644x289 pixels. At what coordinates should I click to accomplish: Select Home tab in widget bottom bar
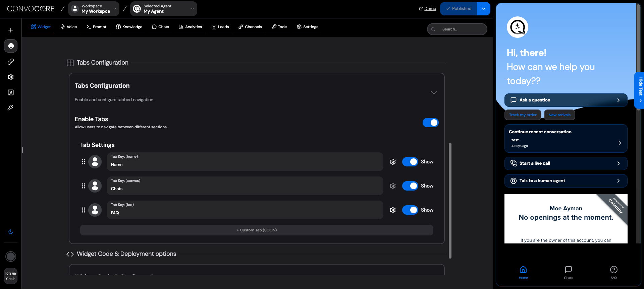[x=523, y=273]
